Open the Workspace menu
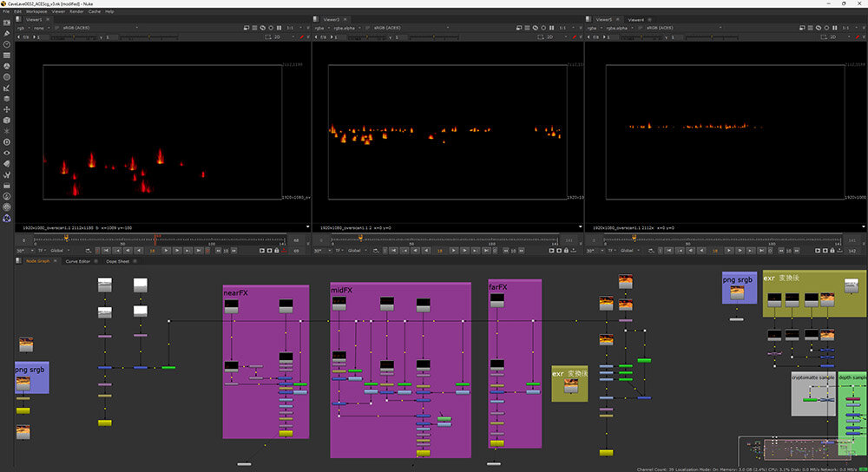 tap(36, 11)
